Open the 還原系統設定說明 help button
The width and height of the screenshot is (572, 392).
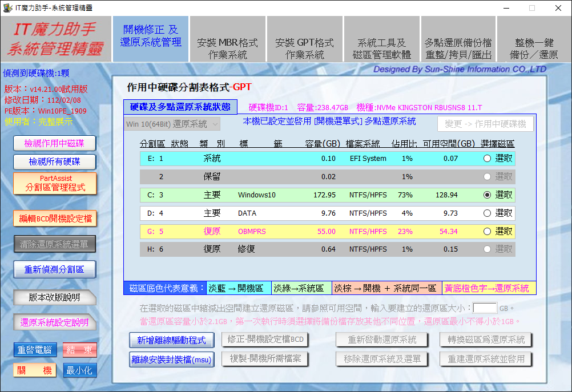pyautogui.click(x=55, y=322)
